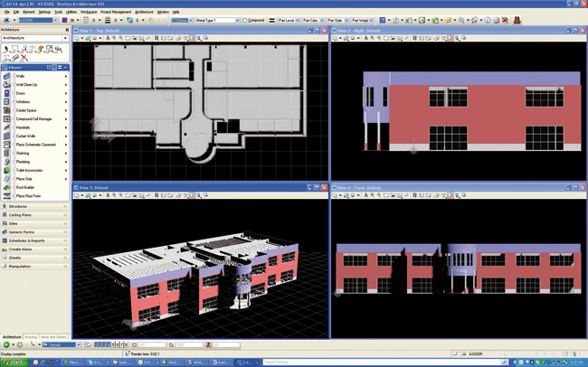Select the Walls tool
Image resolution: width=588 pixels, height=367 pixels.
[x=20, y=76]
